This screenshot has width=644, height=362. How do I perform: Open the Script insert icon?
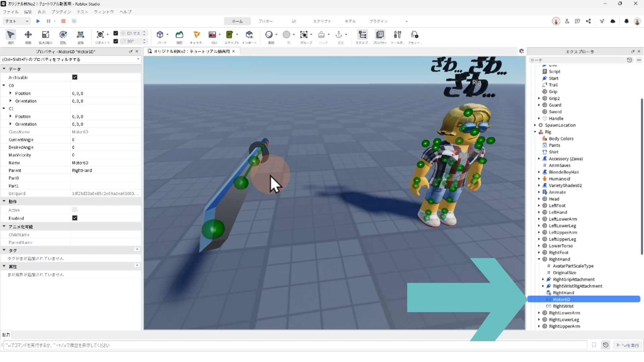tap(229, 35)
